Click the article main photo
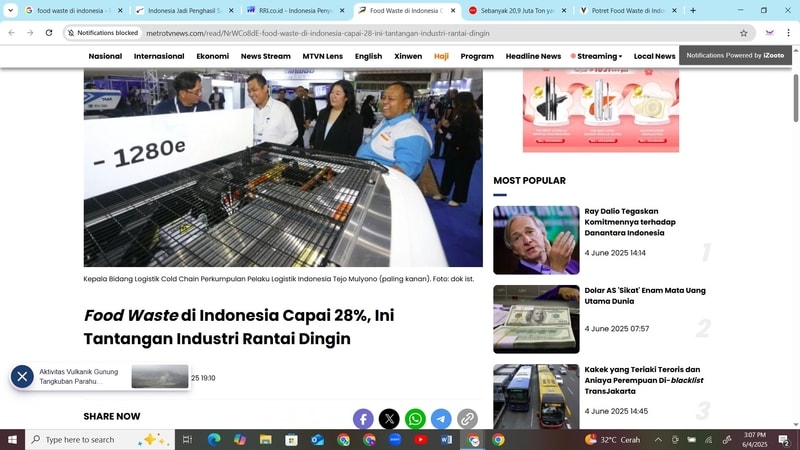800x450 pixels. [283, 168]
